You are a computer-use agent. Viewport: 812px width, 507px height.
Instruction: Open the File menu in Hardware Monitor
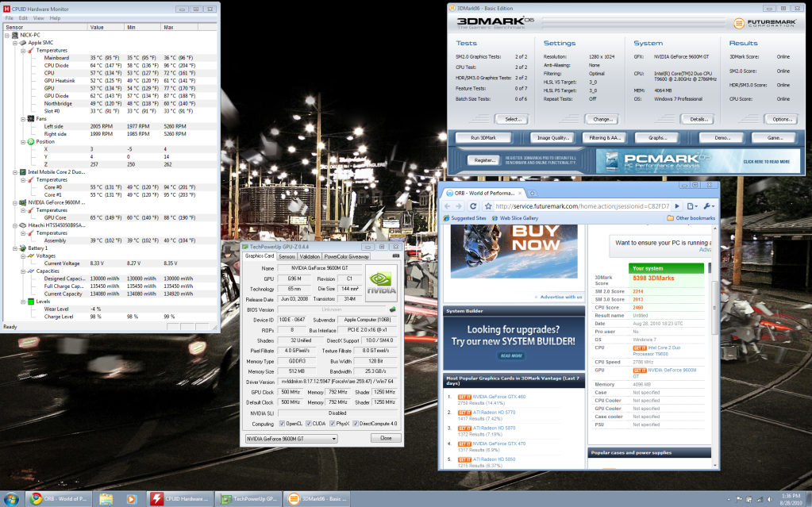pos(10,18)
